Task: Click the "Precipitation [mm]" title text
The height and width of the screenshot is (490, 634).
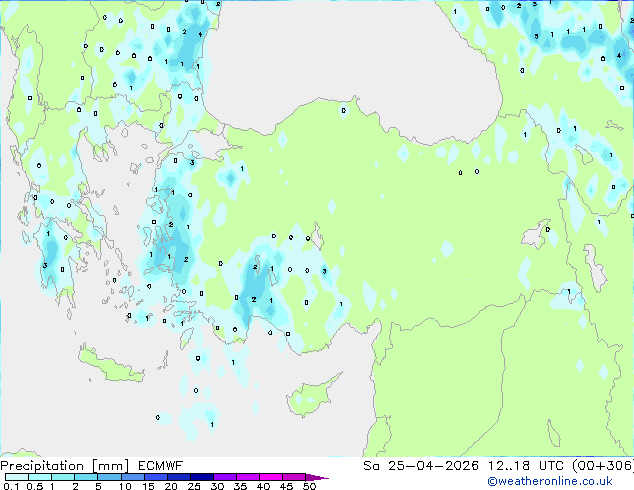Action: tap(65, 466)
